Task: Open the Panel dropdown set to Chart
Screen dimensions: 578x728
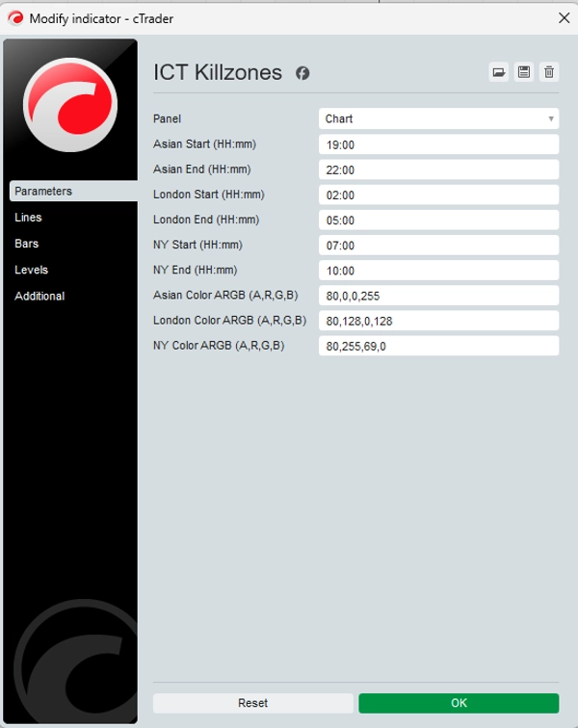Action: click(x=438, y=118)
